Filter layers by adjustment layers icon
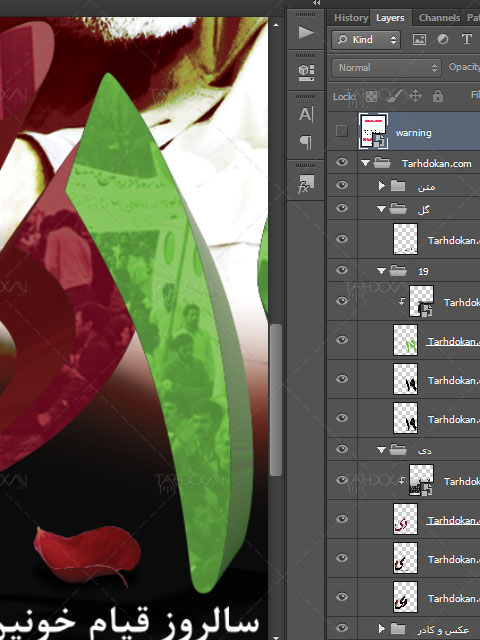Viewport: 480px width, 640px height. click(x=443, y=40)
